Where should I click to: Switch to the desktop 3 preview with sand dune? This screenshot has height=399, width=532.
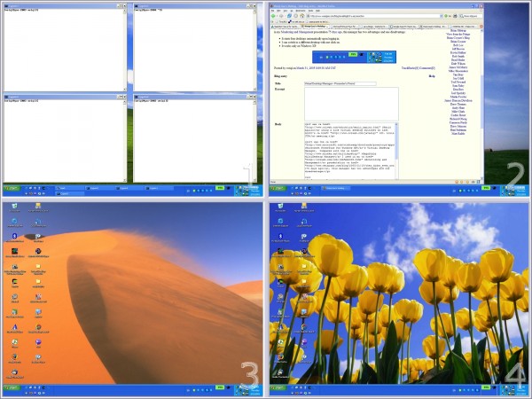click(x=133, y=300)
